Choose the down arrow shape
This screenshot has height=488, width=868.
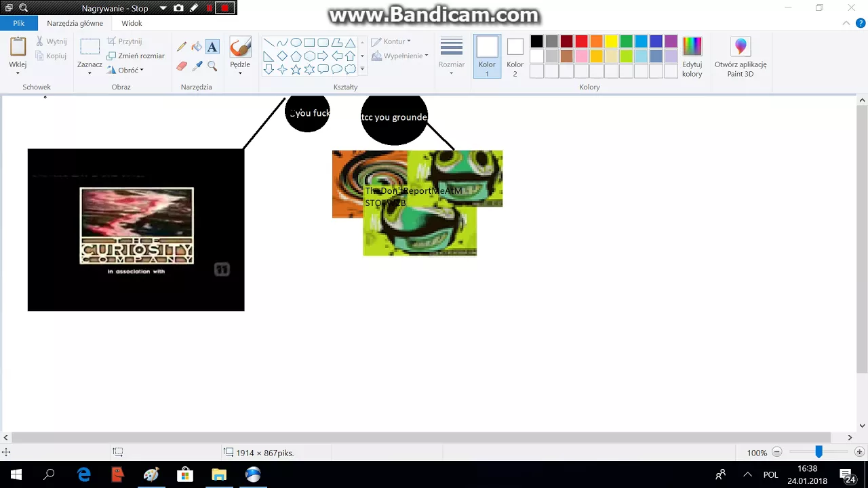[x=269, y=69]
